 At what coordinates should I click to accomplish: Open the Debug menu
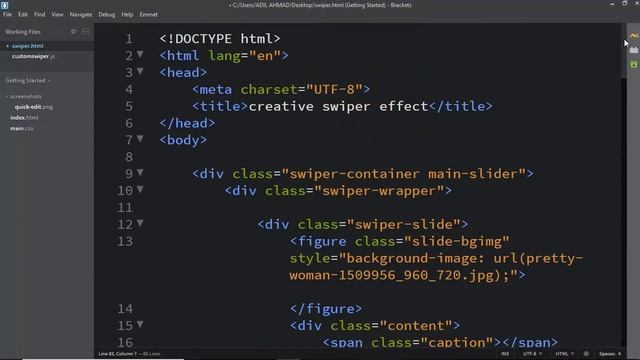point(107,14)
